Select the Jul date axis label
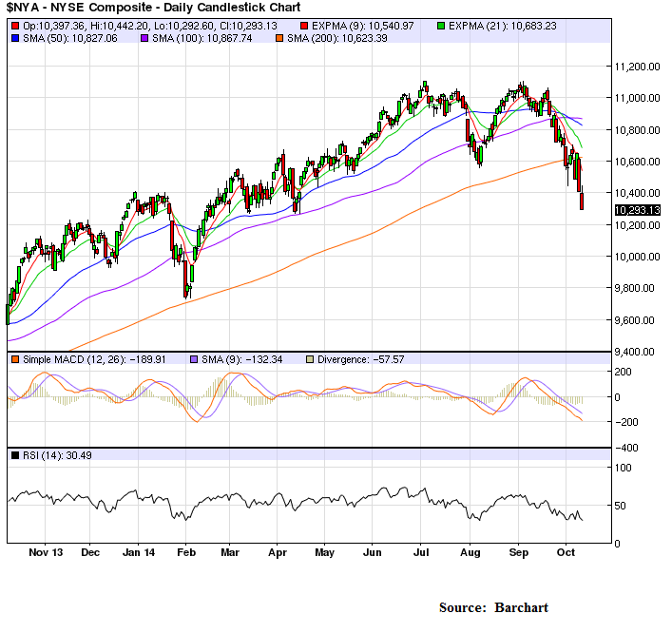672x633 pixels. [x=419, y=551]
